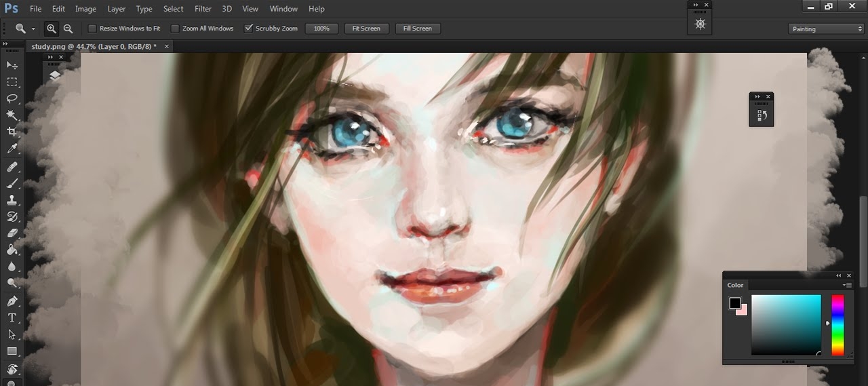Screen dimensions: 868x386
Task: Open the Window menu
Action: 283,9
